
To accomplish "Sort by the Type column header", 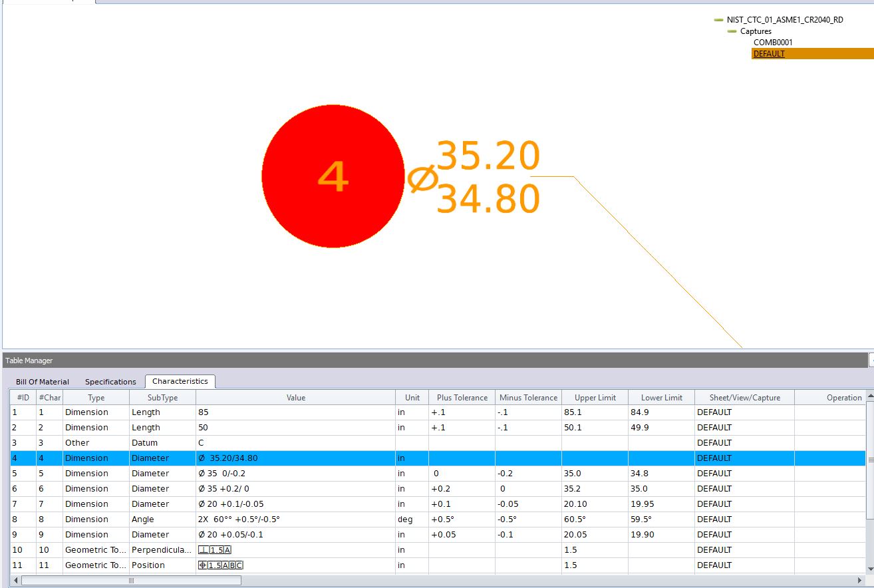I will [x=96, y=398].
